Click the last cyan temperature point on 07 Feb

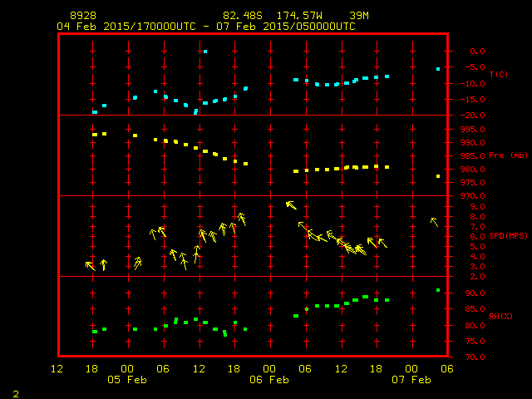(x=438, y=69)
